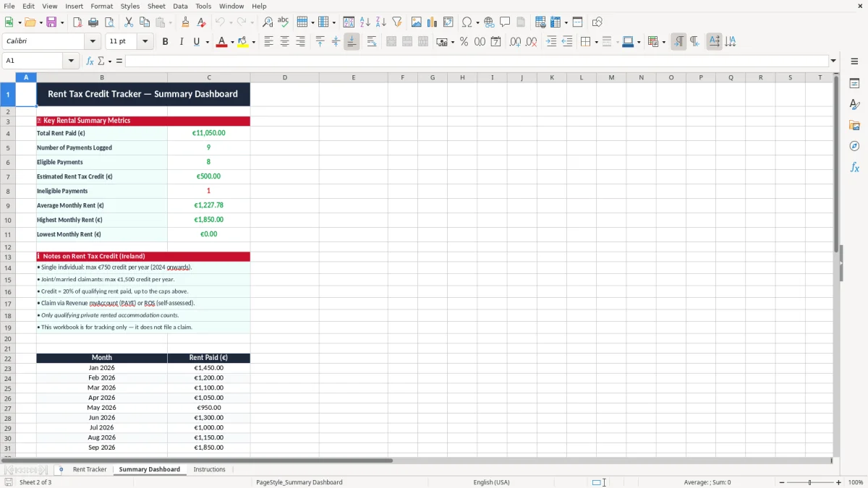Apply red font color swatch
868x488 pixels.
coord(221,42)
